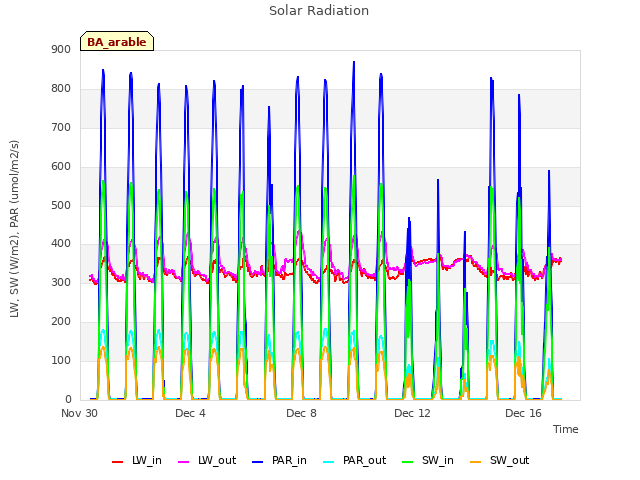
Task: Click the 900 y-axis tick label
Action: point(61,50)
